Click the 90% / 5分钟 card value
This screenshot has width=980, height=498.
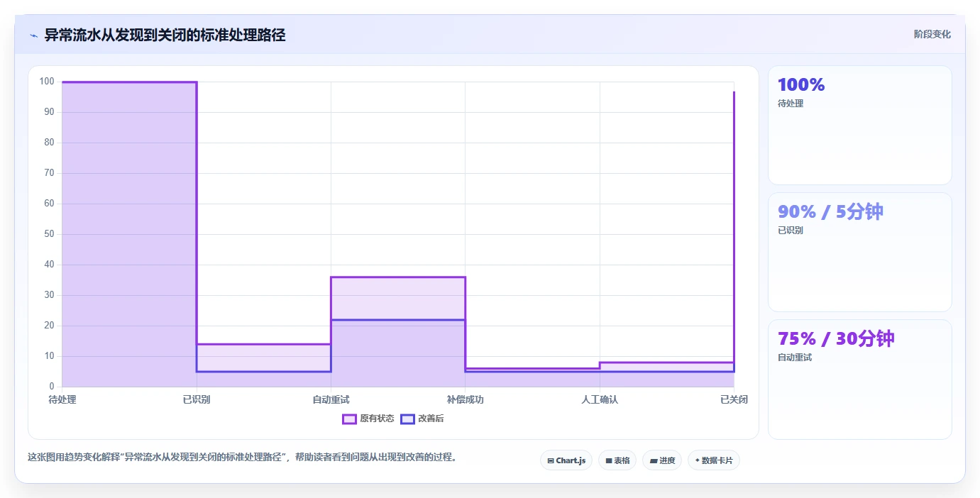pos(830,211)
